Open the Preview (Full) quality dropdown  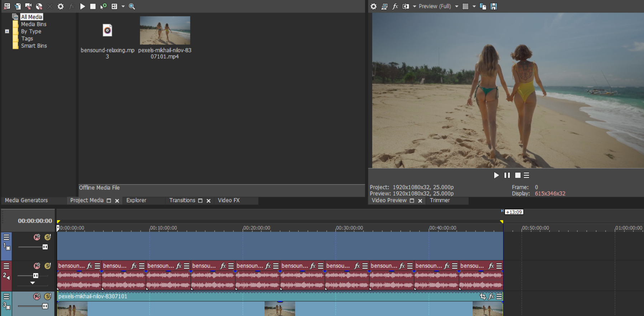(x=438, y=6)
